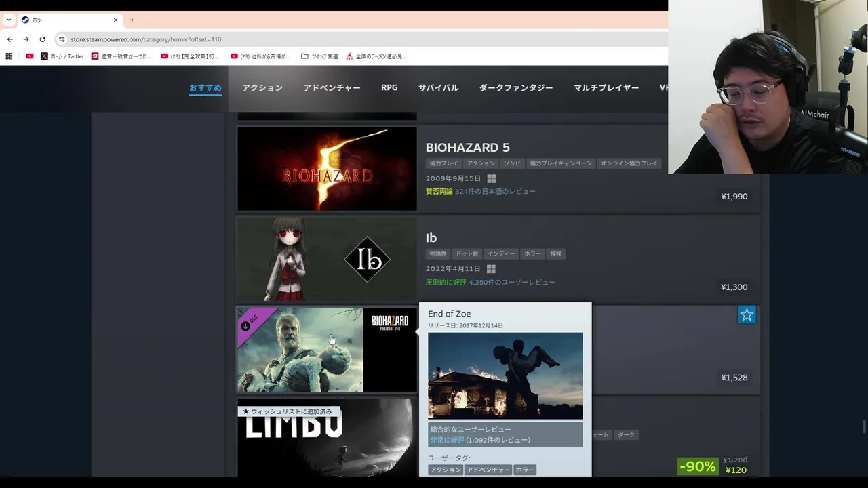Click the End of Zoe popup title

tap(449, 314)
